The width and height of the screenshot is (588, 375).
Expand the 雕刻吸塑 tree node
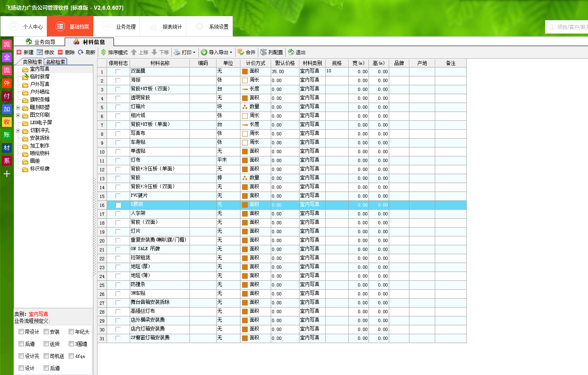[17, 107]
